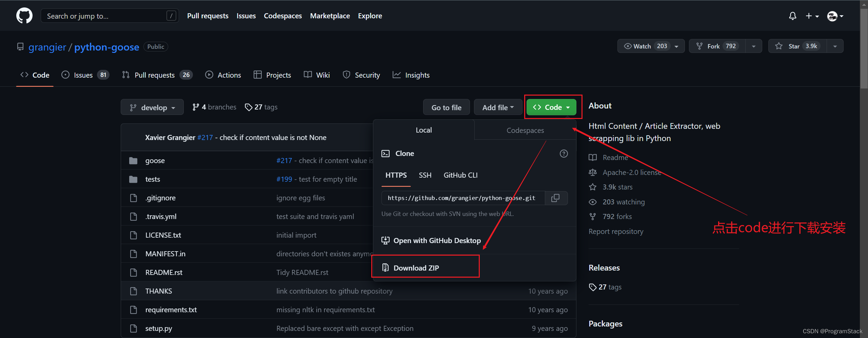Click the Go to file button
Image resolution: width=868 pixels, height=338 pixels.
tap(446, 107)
